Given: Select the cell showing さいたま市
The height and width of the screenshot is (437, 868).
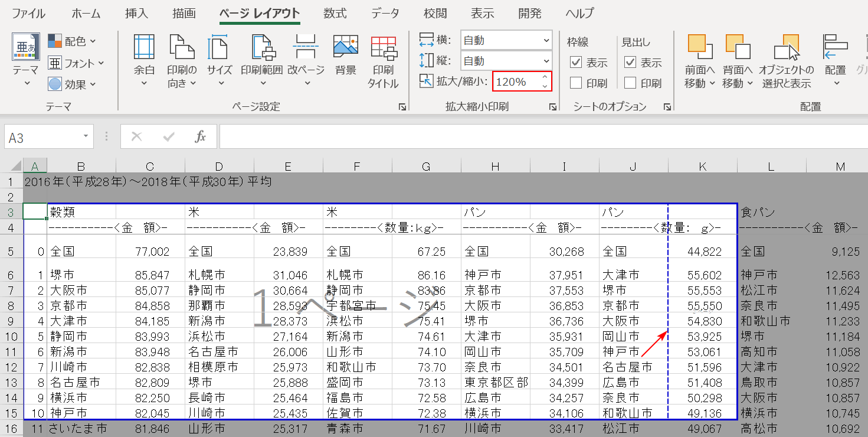Looking at the screenshot, I should tap(81, 428).
